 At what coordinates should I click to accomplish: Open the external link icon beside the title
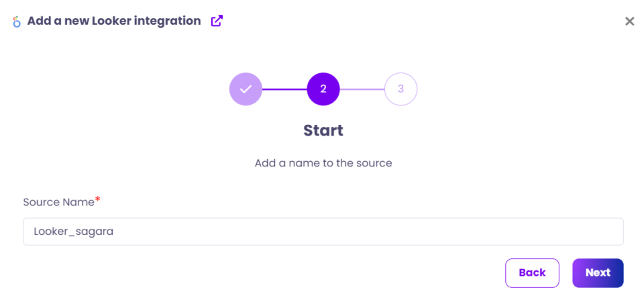pos(217,21)
